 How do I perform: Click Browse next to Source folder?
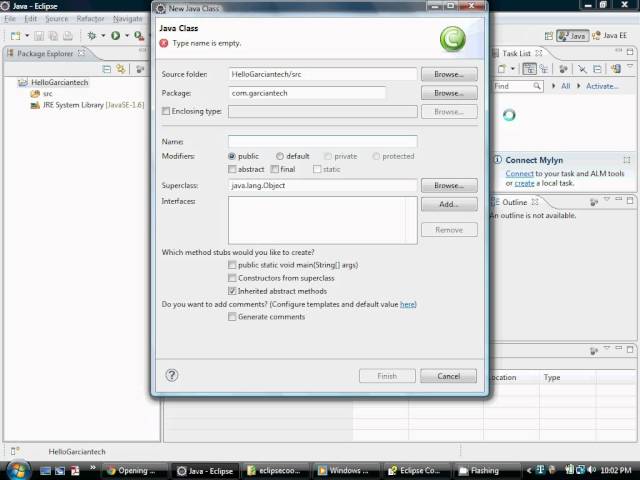[449, 74]
